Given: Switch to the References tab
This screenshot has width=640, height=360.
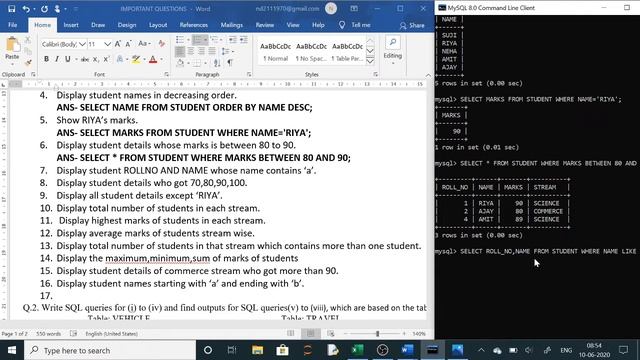Looking at the screenshot, I should 193,25.
